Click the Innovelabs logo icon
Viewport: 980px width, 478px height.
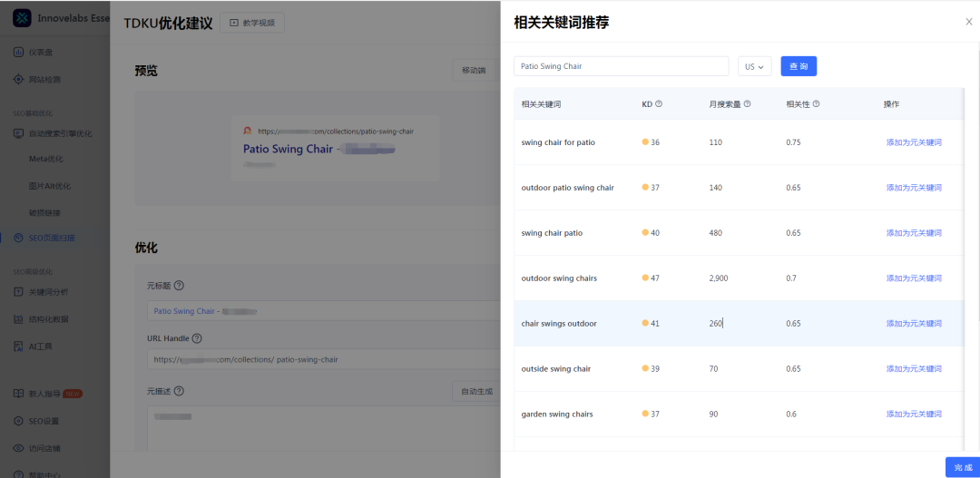(x=22, y=18)
